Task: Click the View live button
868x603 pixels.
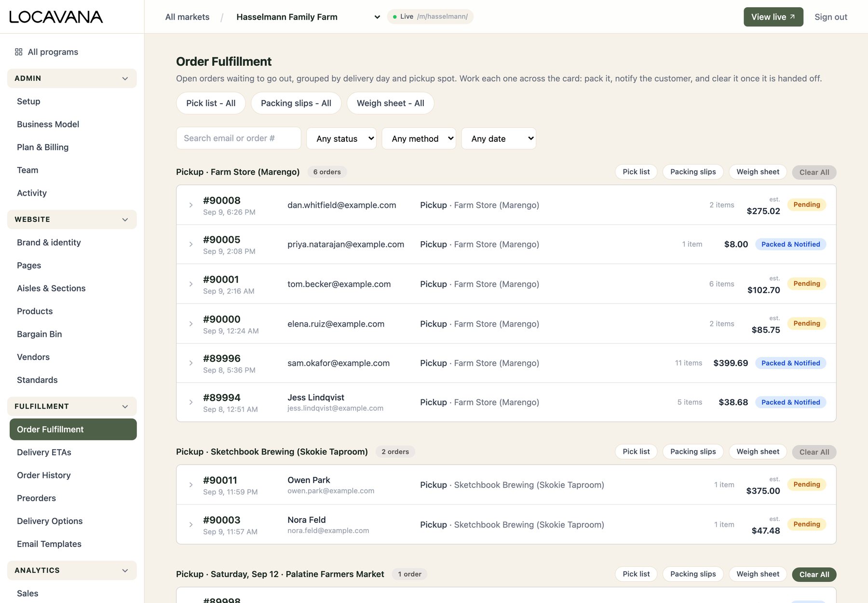Action: pyautogui.click(x=773, y=17)
